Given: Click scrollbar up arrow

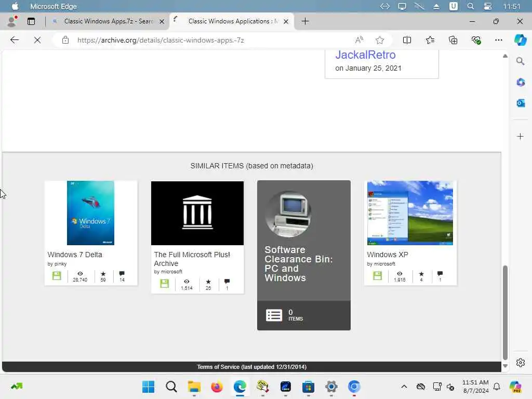Looking at the screenshot, I should [x=505, y=56].
